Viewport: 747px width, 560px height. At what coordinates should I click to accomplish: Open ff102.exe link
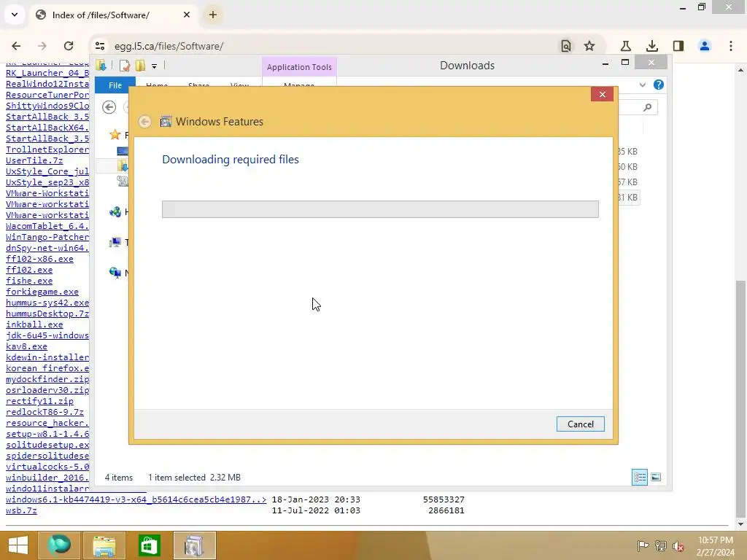[x=29, y=270]
